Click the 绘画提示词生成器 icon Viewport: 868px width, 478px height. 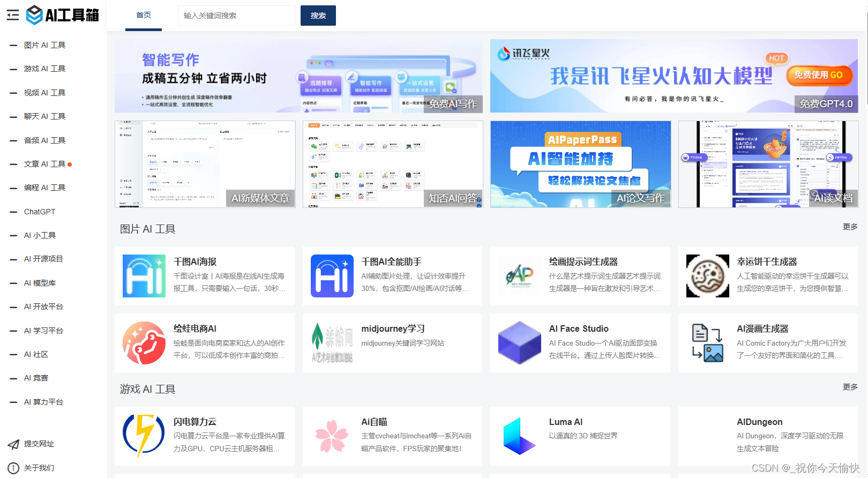tap(520, 276)
